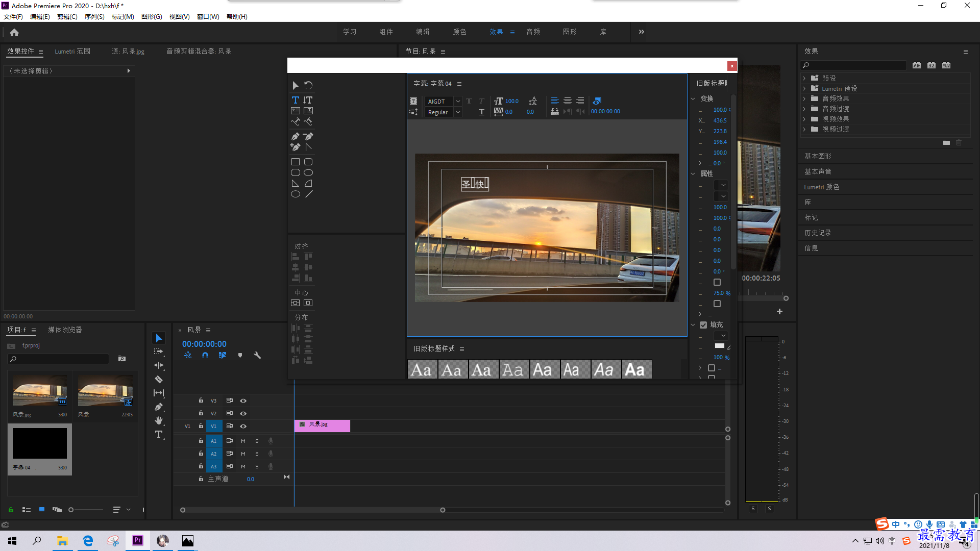Open the 序列(S) menu

94,17
